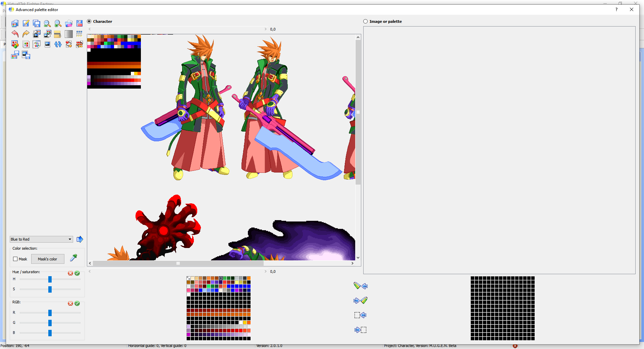Open the Blue to Red dropdown
Screen dimensions: 644x349
[x=41, y=239]
